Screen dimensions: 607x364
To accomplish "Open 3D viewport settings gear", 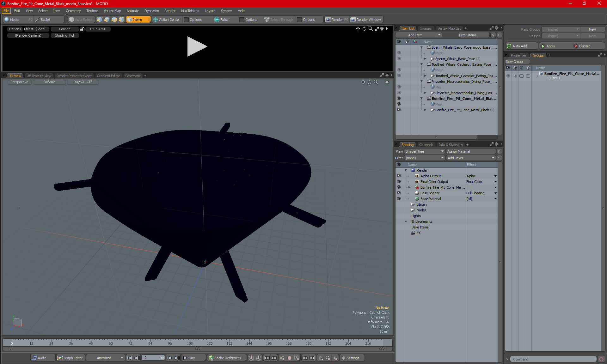I will coord(387,82).
